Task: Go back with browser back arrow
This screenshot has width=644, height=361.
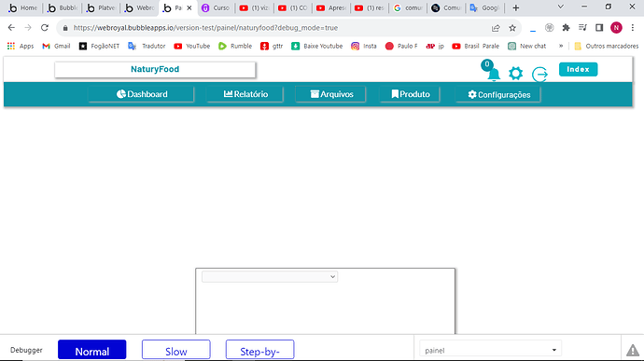Action: point(11,27)
